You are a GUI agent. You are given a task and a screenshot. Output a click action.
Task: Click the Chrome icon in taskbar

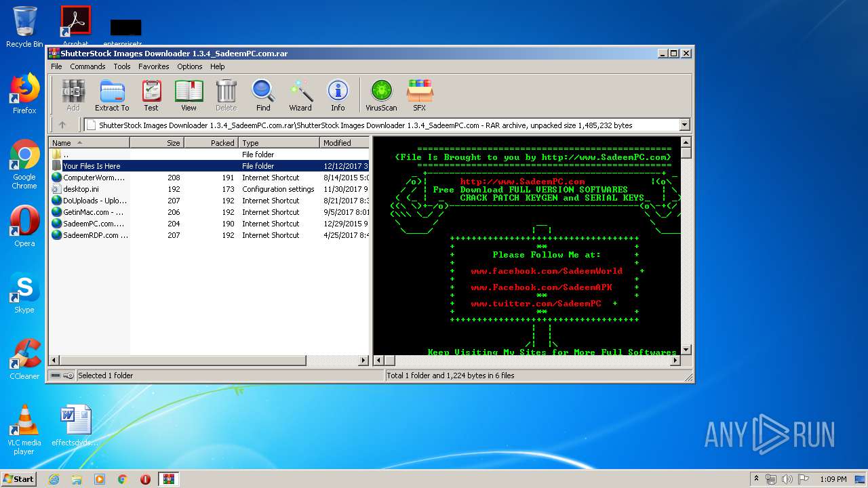(123, 479)
